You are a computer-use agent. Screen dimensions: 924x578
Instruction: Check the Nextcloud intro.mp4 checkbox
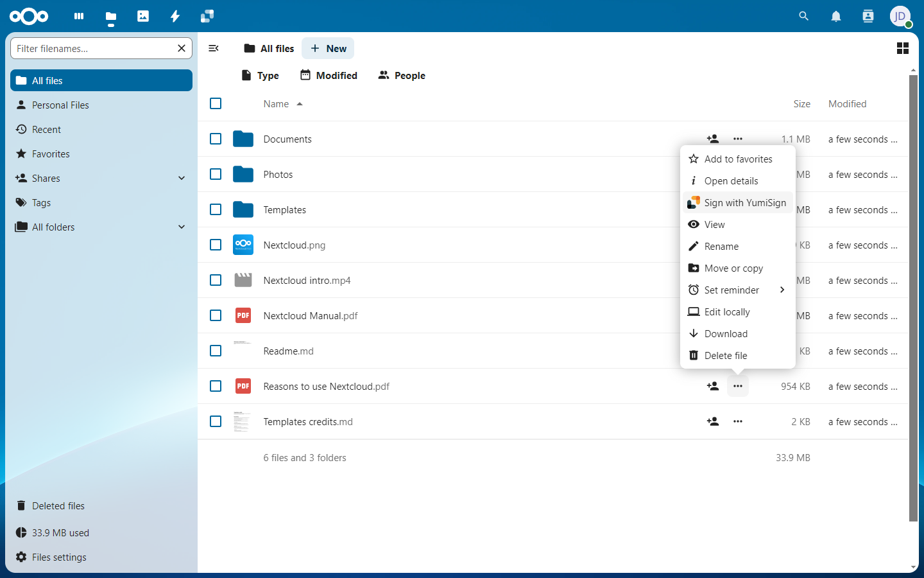tap(216, 280)
